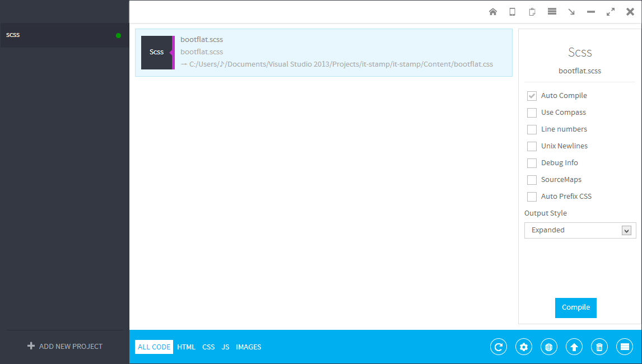Show only HTML files with the HTML tab
This screenshot has width=642, height=364.
click(186, 347)
